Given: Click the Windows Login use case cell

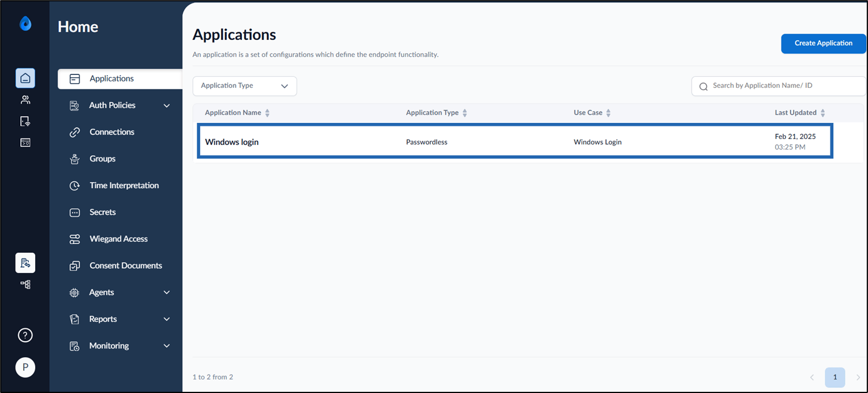Looking at the screenshot, I should 597,142.
